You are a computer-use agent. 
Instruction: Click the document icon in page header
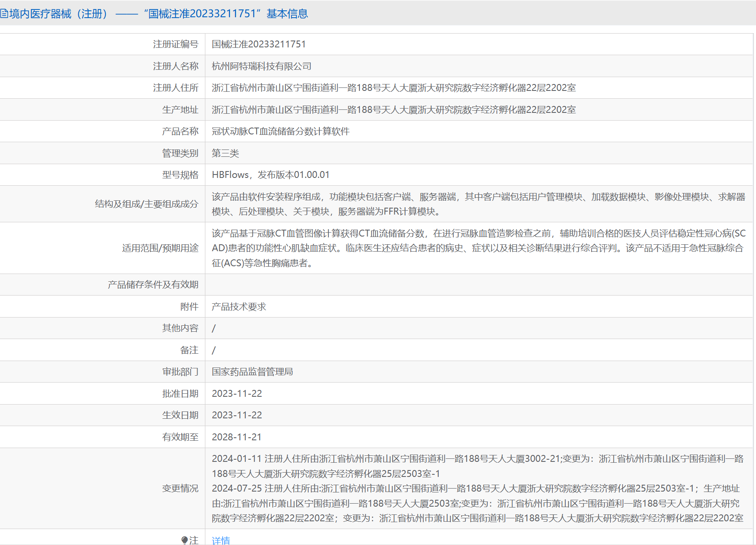[4, 14]
